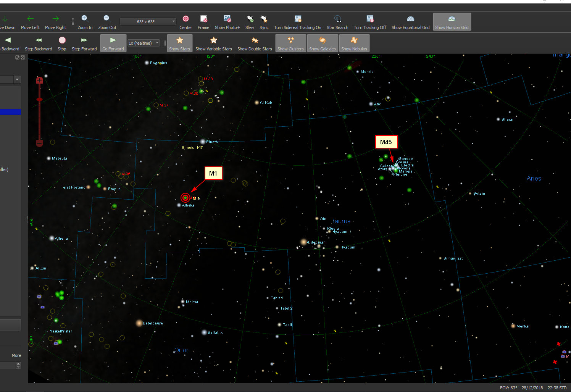Click the Zoom Out tool
Viewport: 571px width, 392px height.
pyautogui.click(x=107, y=22)
